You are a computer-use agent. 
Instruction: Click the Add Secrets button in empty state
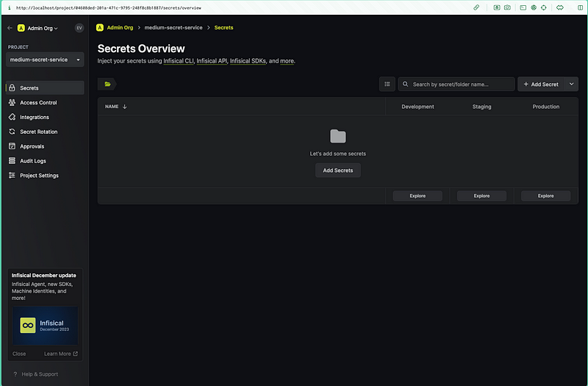tap(338, 171)
